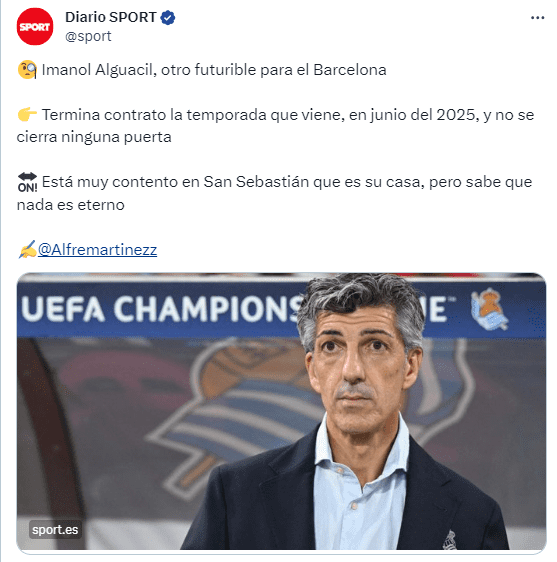
Task: Open the three-dot more options menu
Action: tap(537, 18)
